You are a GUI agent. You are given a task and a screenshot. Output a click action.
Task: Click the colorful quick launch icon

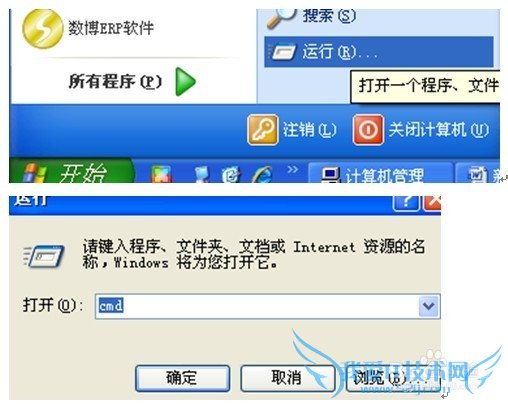click(161, 174)
